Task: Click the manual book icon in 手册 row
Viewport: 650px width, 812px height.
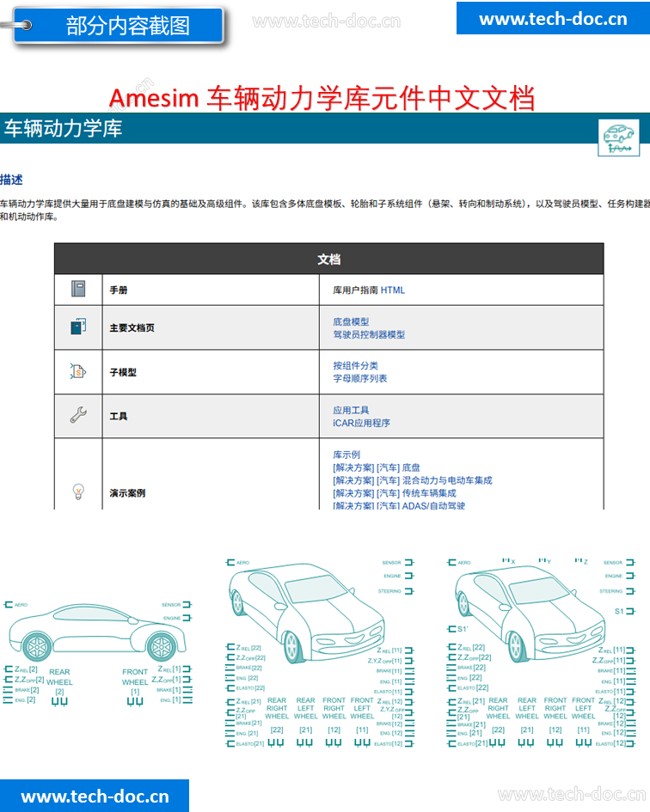Action: pyautogui.click(x=78, y=289)
